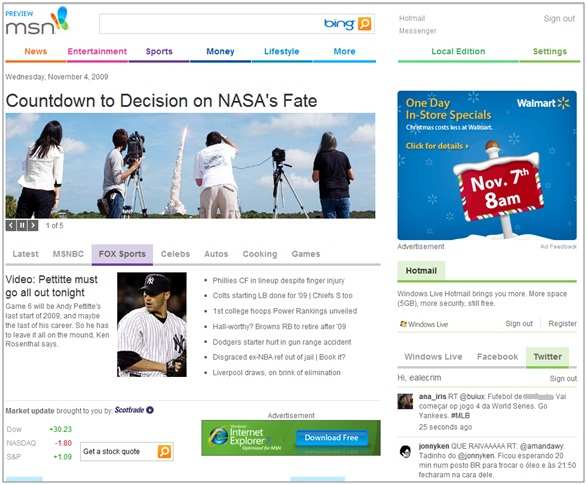The image size is (587, 485).
Task: Click Sign out in Twitter panel
Action: coord(563,379)
